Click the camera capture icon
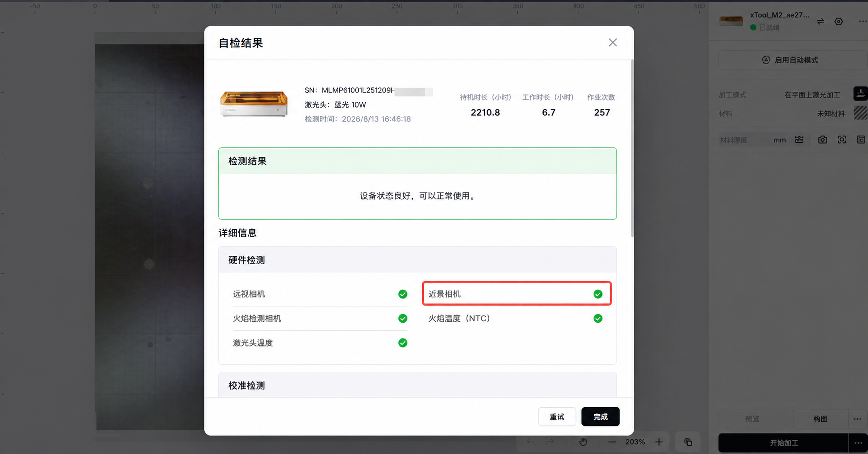 [822, 140]
